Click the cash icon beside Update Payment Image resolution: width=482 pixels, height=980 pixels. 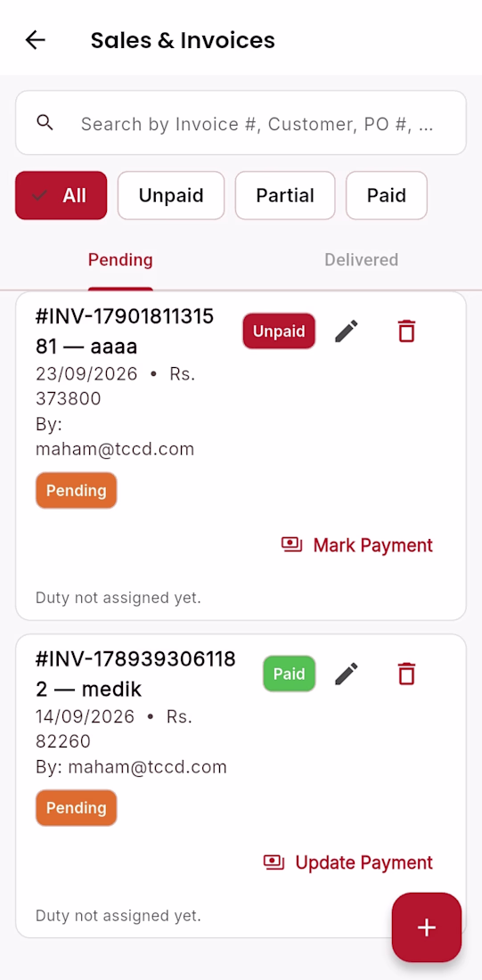pos(274,863)
